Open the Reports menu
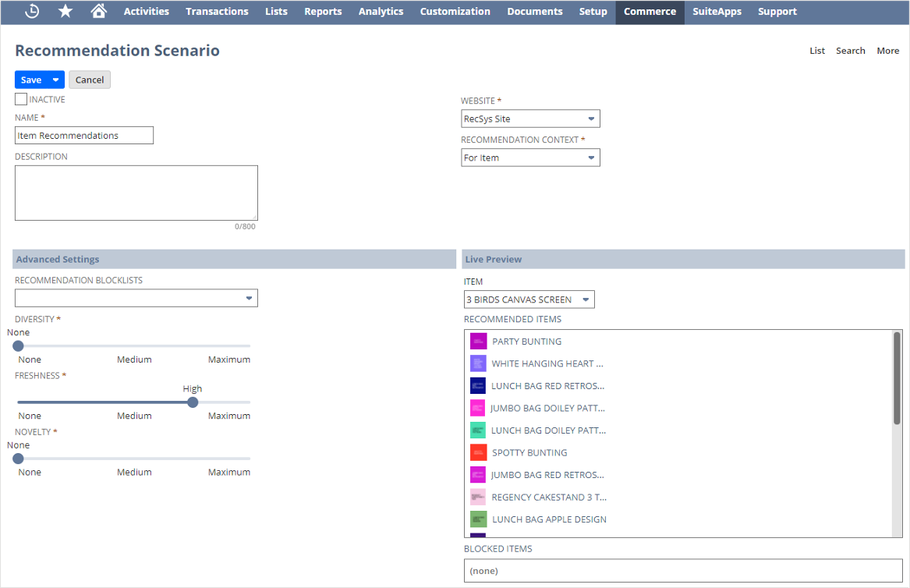 (324, 12)
